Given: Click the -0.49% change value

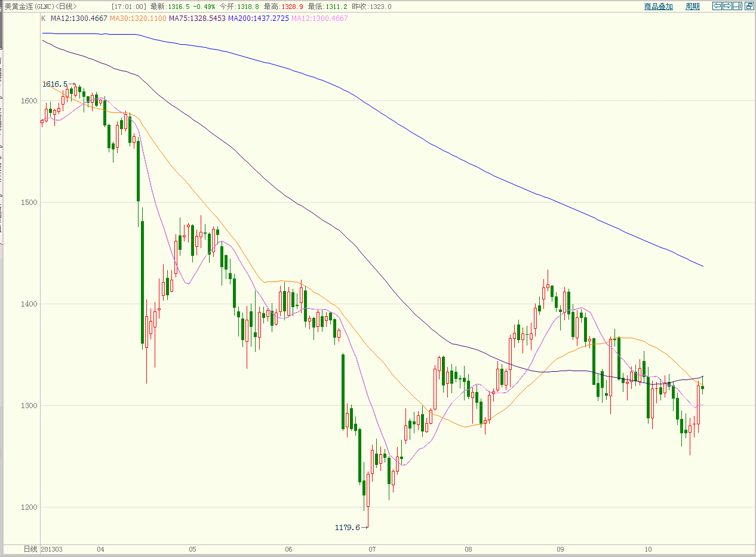Looking at the screenshot, I should point(204,7).
